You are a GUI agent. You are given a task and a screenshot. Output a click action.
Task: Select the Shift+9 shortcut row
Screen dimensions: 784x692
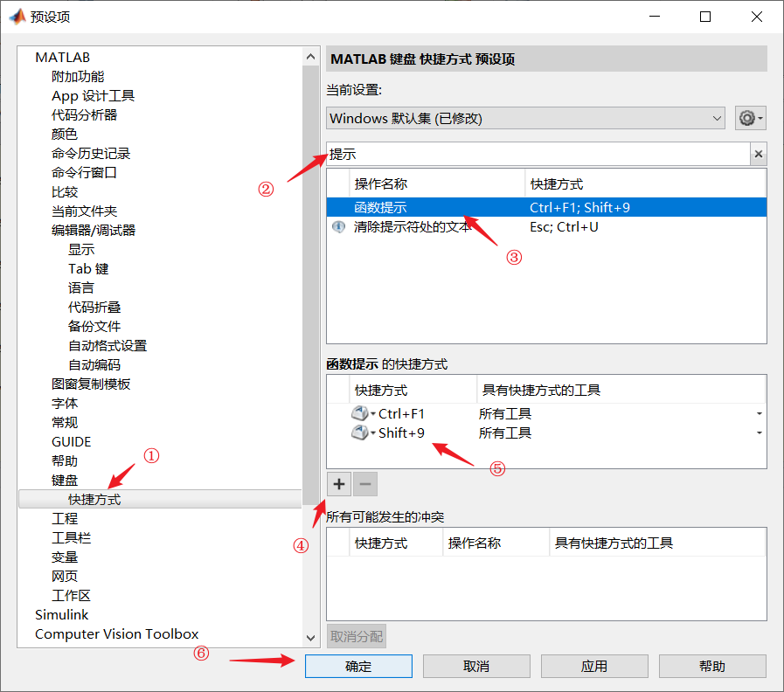tap(546, 432)
